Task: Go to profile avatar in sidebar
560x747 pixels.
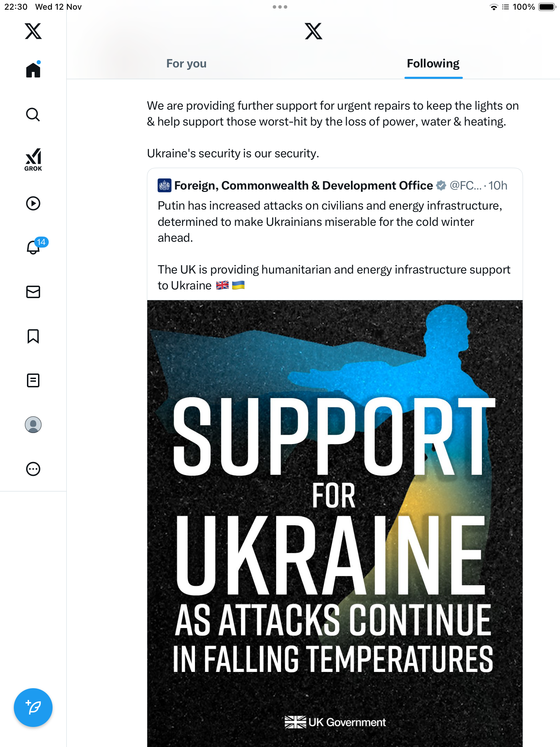Action: (33, 425)
